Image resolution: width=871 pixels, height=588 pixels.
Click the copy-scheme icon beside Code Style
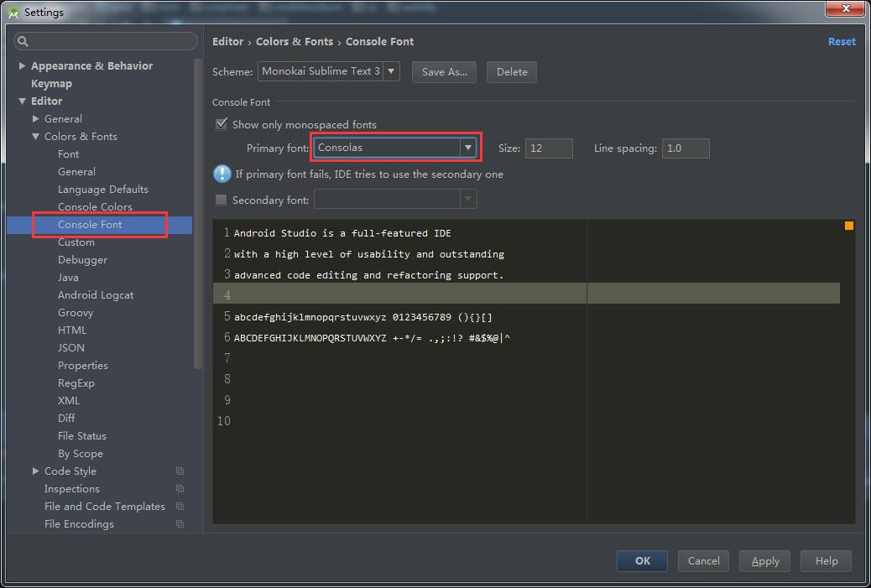tap(180, 471)
